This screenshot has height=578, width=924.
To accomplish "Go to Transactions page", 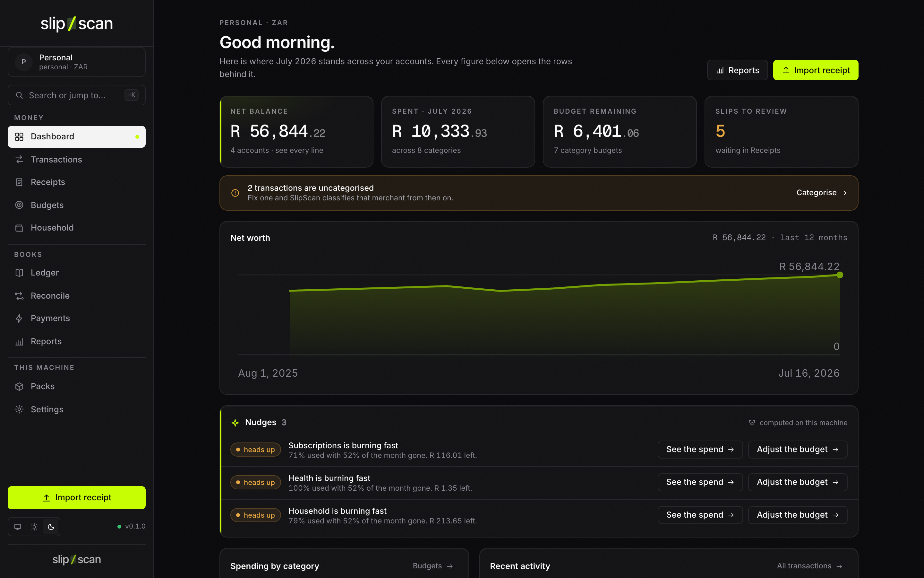I will click(76, 159).
